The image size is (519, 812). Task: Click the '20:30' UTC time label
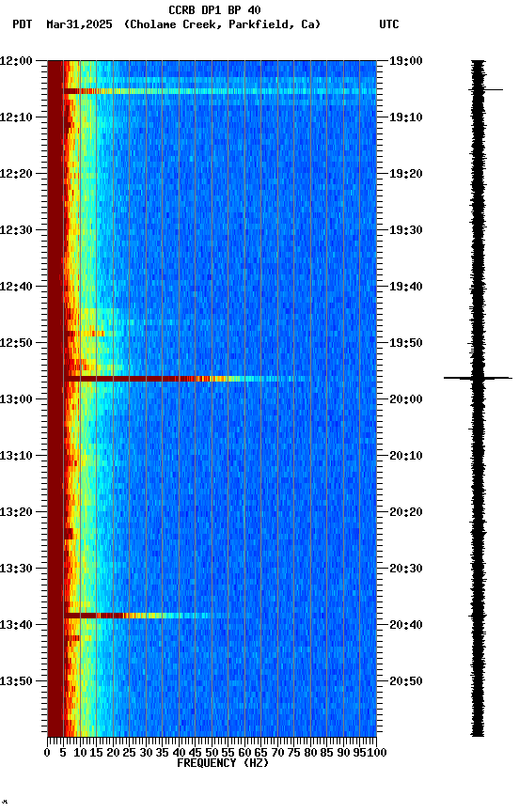(x=406, y=569)
